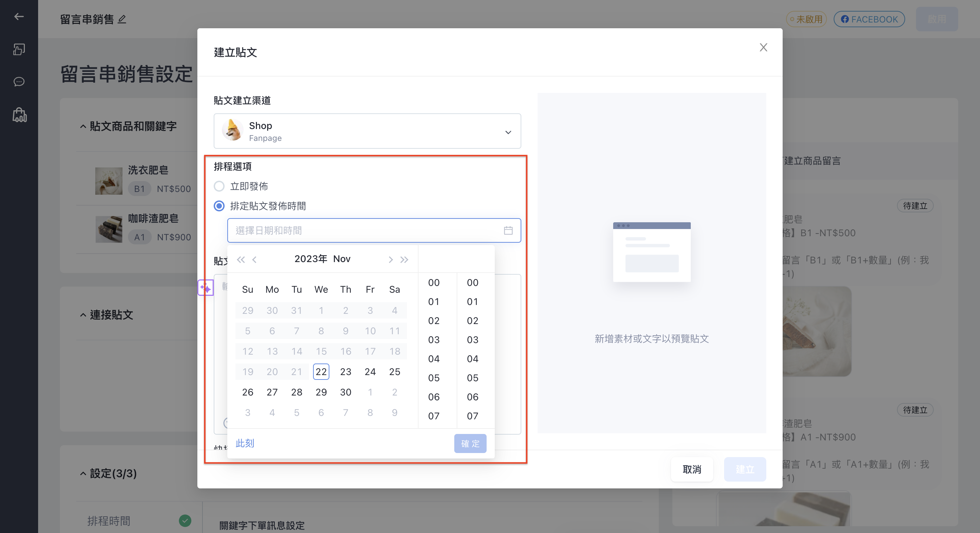Open the chat messages sidebar icon
This screenshot has height=533, width=980.
coord(19,81)
